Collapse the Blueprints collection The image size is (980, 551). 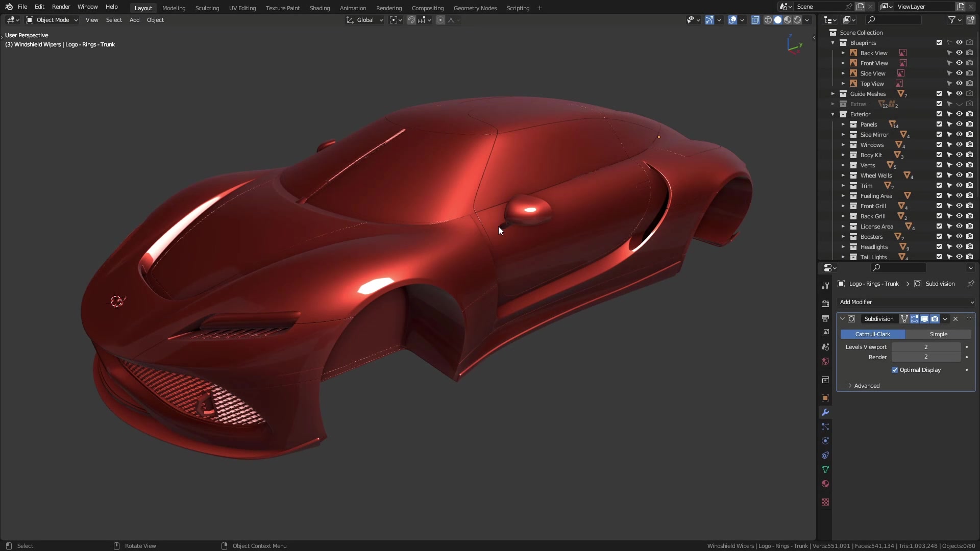[x=833, y=43]
